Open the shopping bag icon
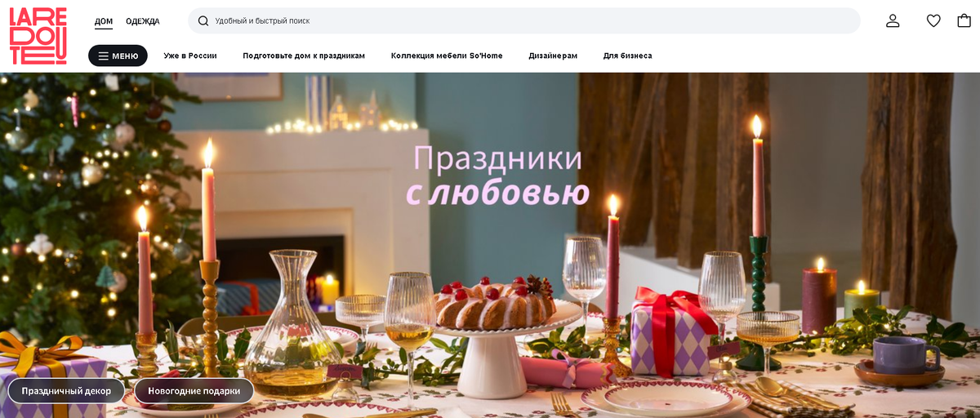The image size is (980, 418). (x=964, y=20)
